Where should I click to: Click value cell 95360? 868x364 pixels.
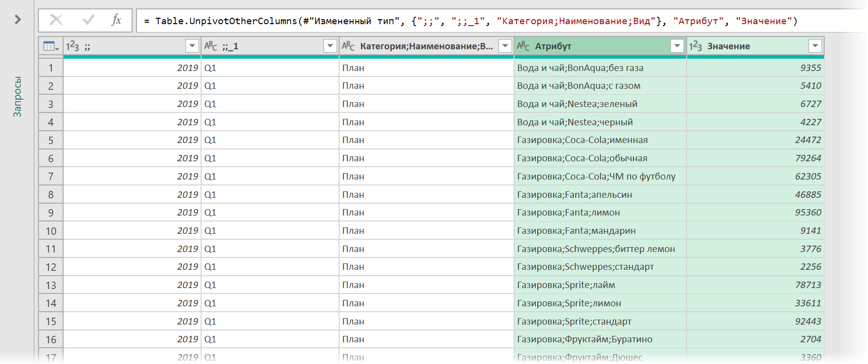pyautogui.click(x=755, y=213)
